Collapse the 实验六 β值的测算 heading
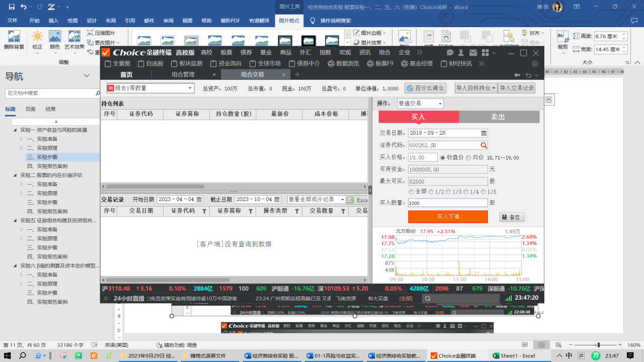Image resolution: width=644 pixels, height=362 pixels. (15, 265)
